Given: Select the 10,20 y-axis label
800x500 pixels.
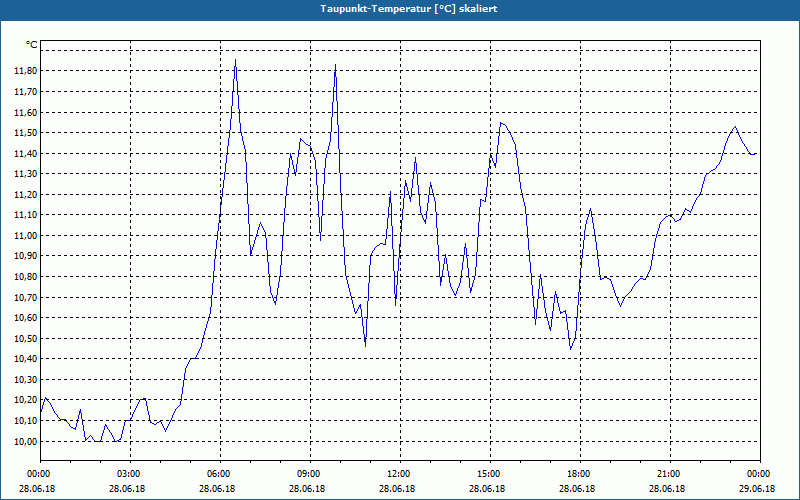Looking at the screenshot, I should (x=26, y=401).
